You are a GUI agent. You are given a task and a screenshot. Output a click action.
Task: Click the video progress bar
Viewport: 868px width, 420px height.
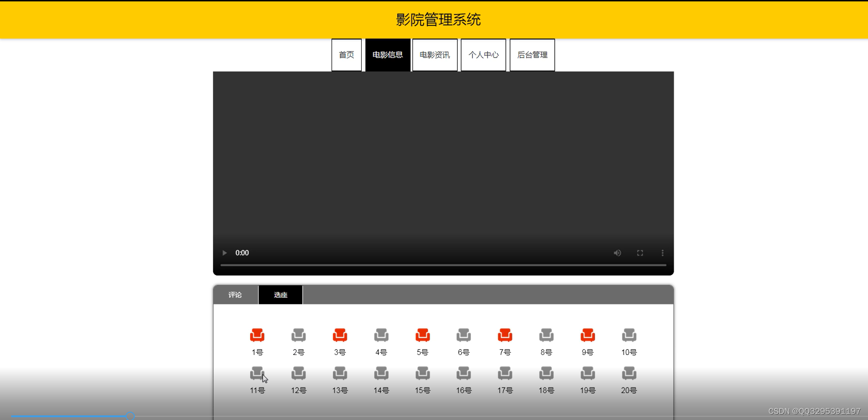pos(444,265)
